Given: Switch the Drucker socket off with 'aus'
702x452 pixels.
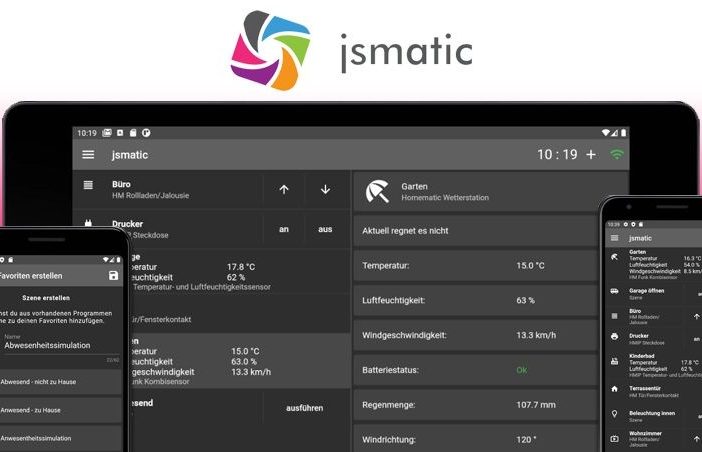Looking at the screenshot, I should 325,229.
